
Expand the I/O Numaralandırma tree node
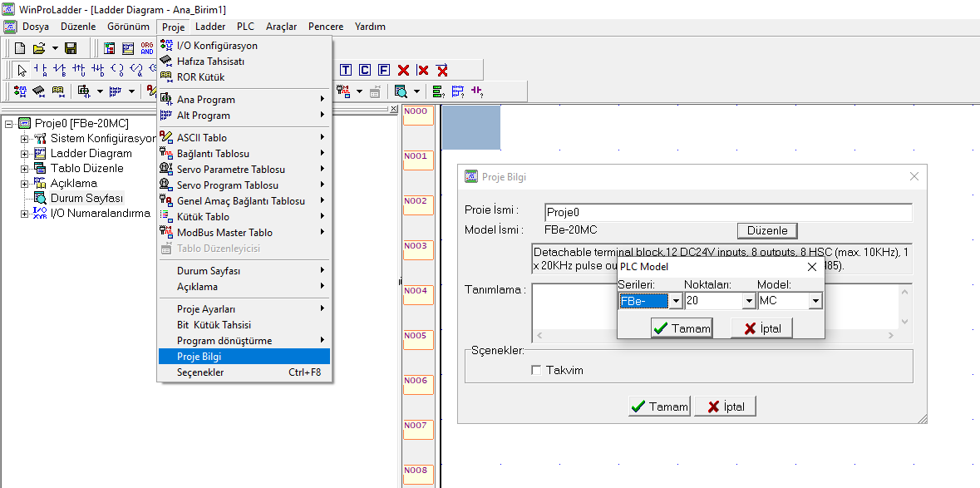pos(24,214)
